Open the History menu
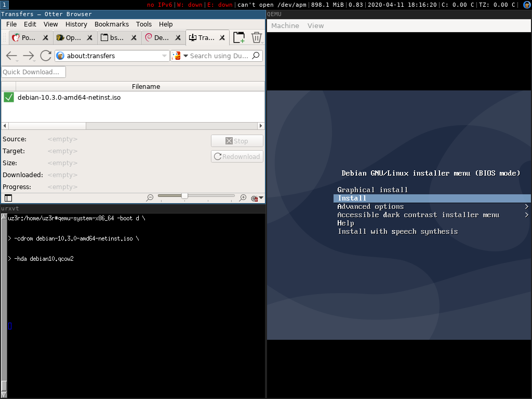532x399 pixels. pos(76,24)
